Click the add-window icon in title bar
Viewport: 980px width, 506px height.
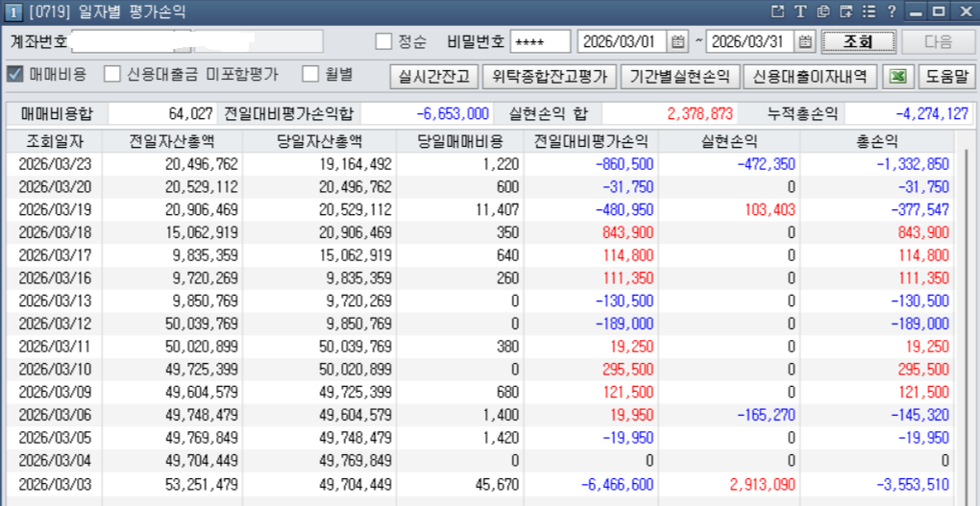pos(845,12)
